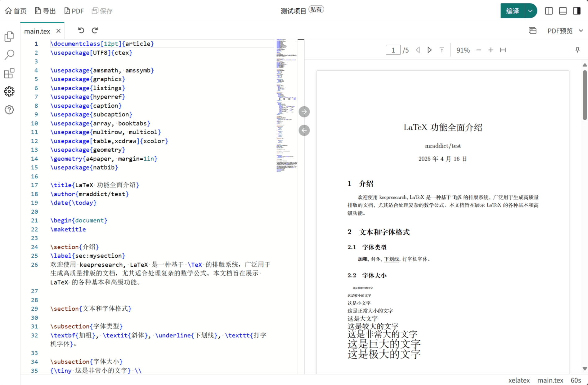
Task: Toggle the left sidebar layout panel
Action: tap(549, 11)
